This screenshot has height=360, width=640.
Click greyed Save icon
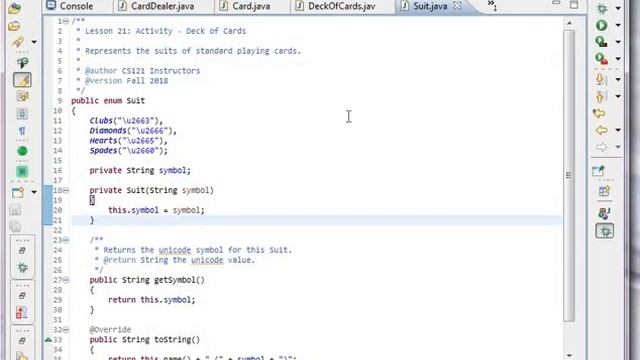pyautogui.click(x=15, y=209)
